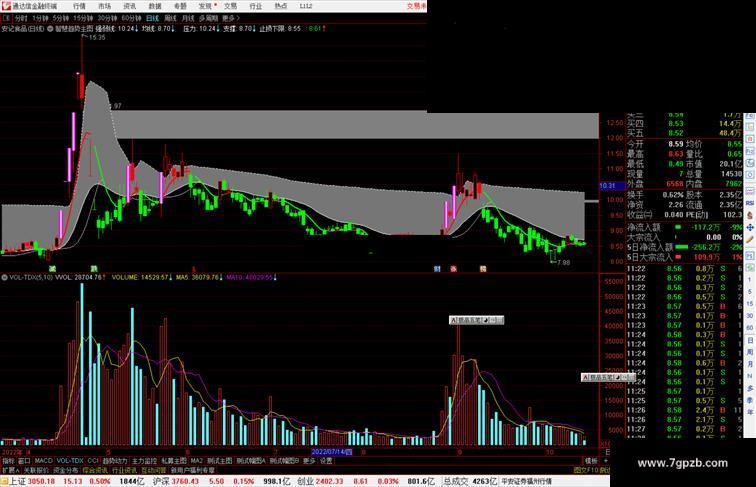
Task: Select 30-minute period in right sidebar
Action: pyautogui.click(x=750, y=316)
